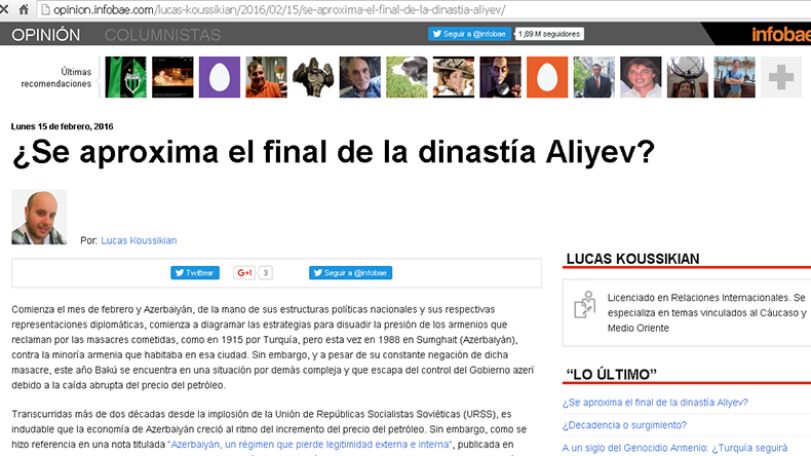Open the smiling young man avatar recommendation

[641, 77]
